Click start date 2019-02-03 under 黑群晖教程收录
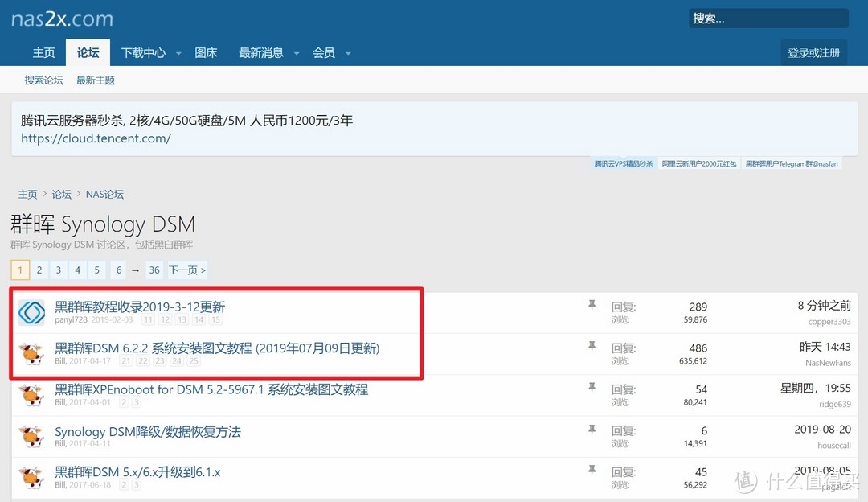The width and height of the screenshot is (868, 502). 113,319
